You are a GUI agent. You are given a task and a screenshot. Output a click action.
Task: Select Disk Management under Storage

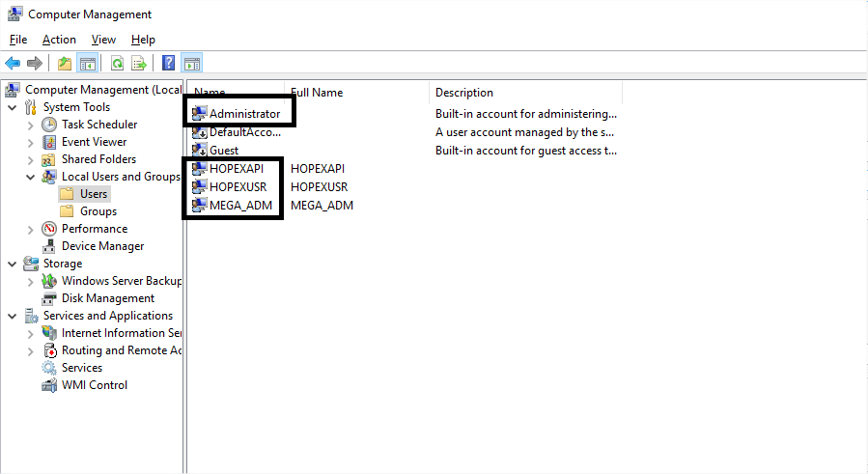107,298
